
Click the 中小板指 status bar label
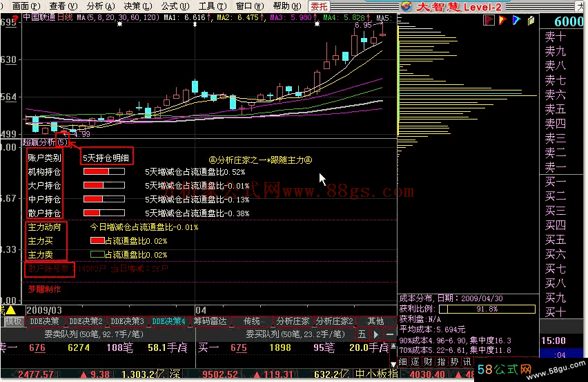tap(376, 374)
